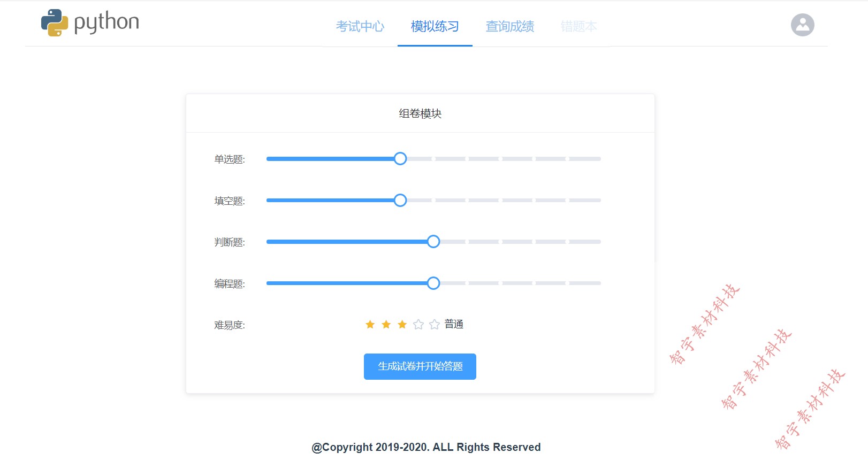The height and width of the screenshot is (476, 868).
Task: Click the 判断题 slider handle
Action: pyautogui.click(x=433, y=242)
